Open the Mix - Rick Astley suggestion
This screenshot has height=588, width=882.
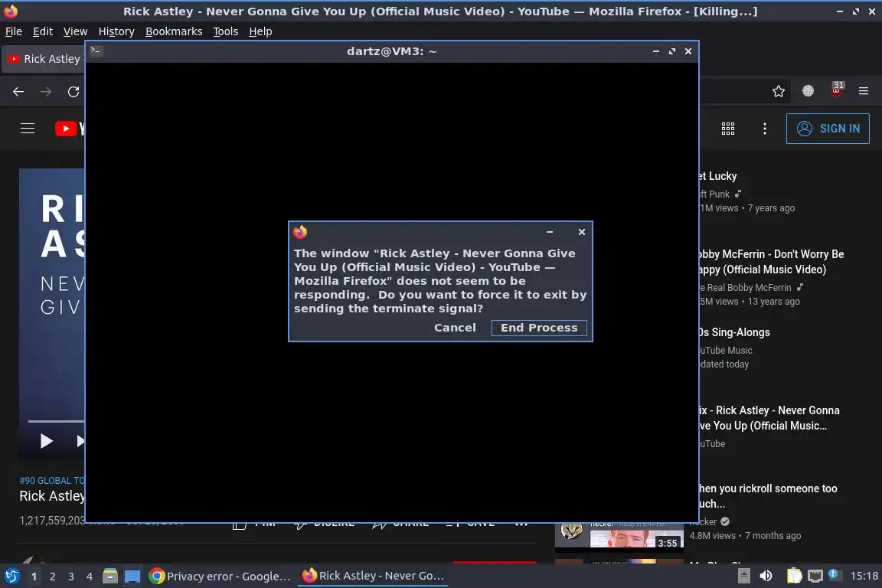pyautogui.click(x=769, y=418)
